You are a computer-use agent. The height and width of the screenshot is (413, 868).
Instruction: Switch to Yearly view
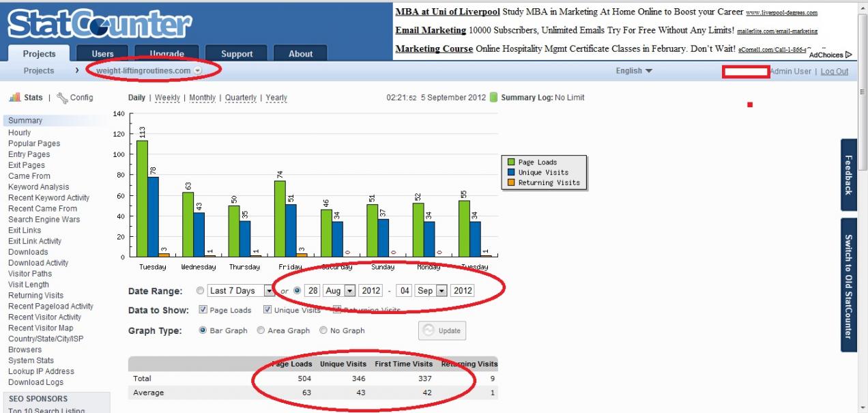click(x=276, y=98)
